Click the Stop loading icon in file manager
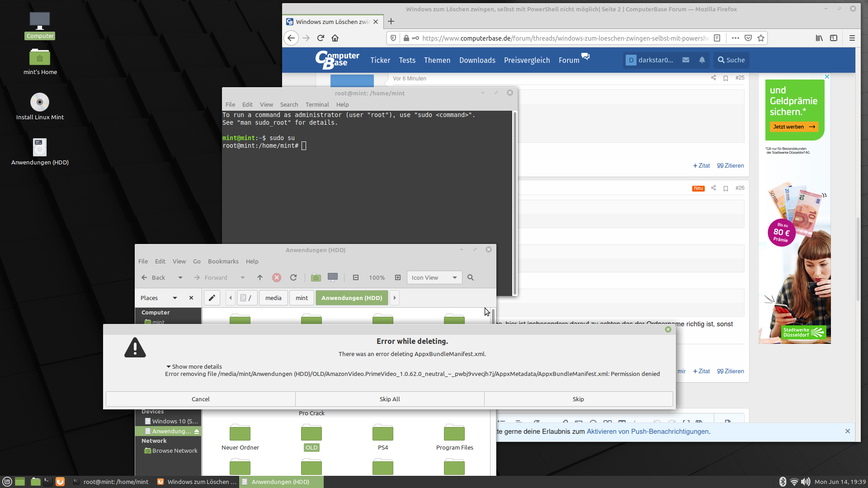 tap(277, 277)
